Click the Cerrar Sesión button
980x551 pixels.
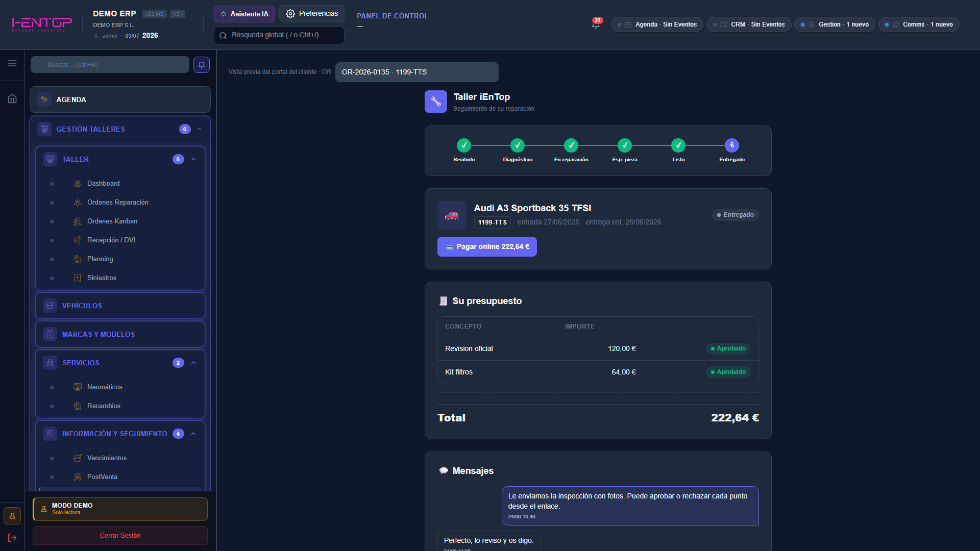point(120,535)
